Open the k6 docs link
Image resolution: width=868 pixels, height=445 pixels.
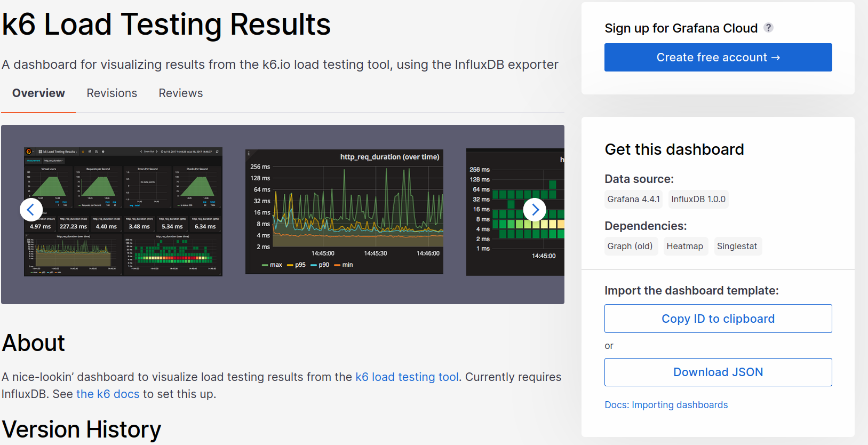coord(108,394)
